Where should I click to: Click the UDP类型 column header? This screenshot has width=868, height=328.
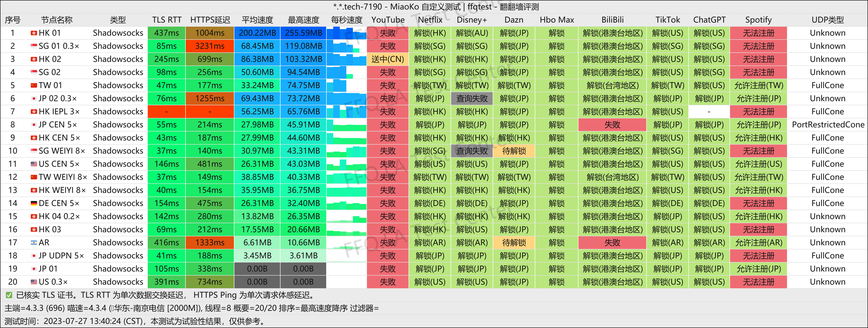pyautogui.click(x=828, y=20)
